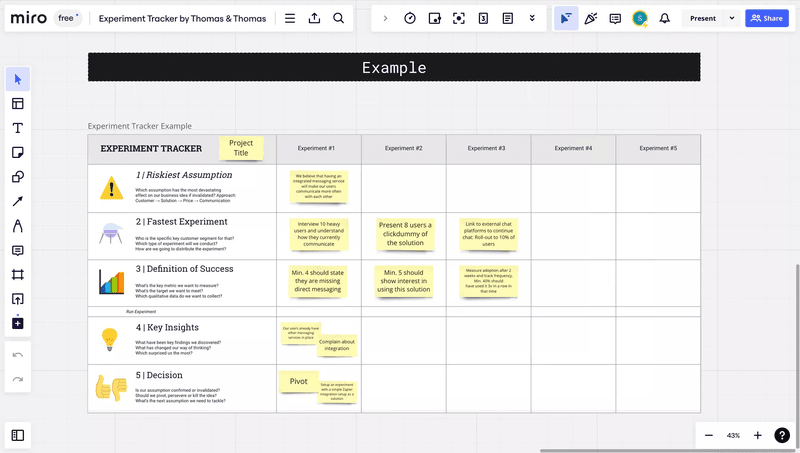Choose the Select arrow tool in left toolbar
This screenshot has width=800, height=453.
point(18,79)
